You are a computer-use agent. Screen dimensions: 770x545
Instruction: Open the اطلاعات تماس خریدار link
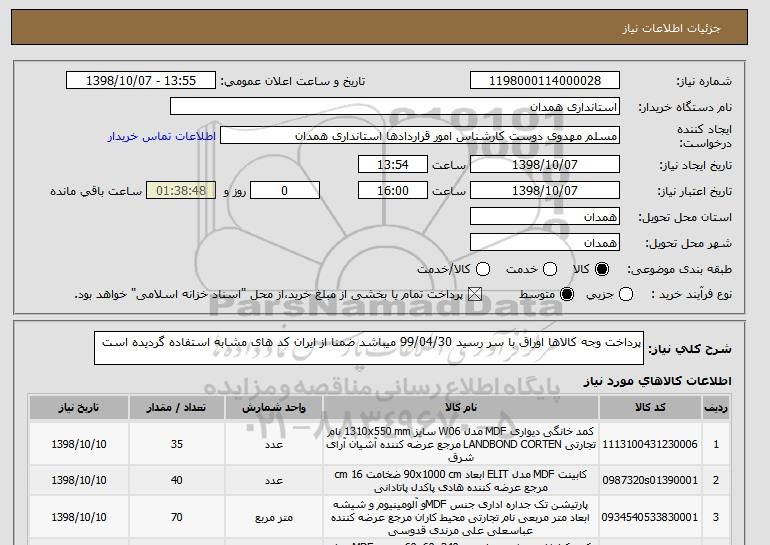pos(162,136)
